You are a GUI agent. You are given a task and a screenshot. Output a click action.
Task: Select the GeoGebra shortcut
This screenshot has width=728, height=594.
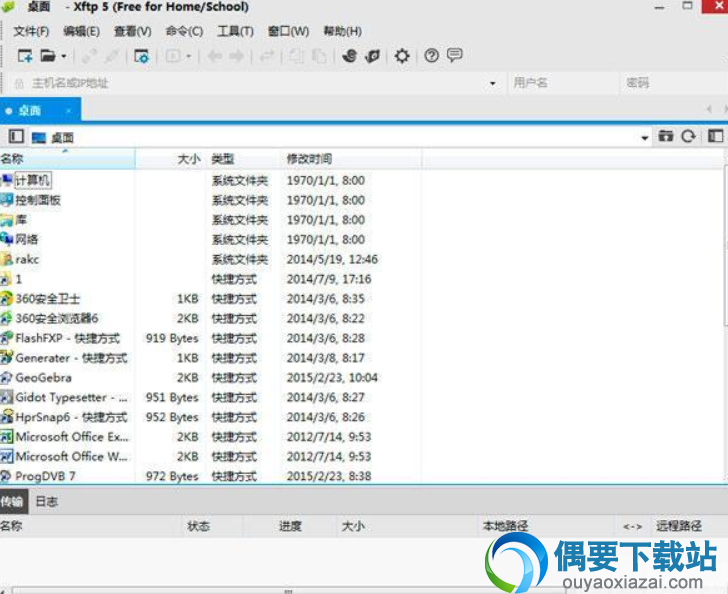tap(44, 378)
